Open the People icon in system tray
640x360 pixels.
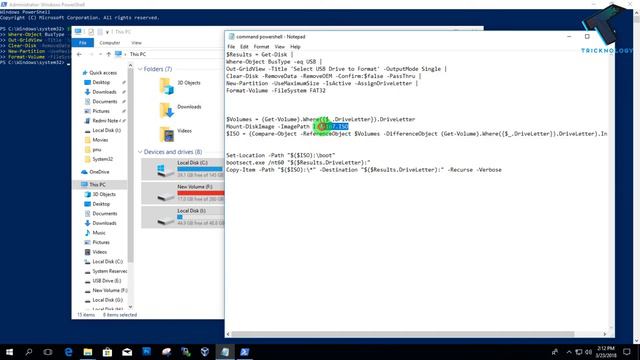[x=555, y=352]
